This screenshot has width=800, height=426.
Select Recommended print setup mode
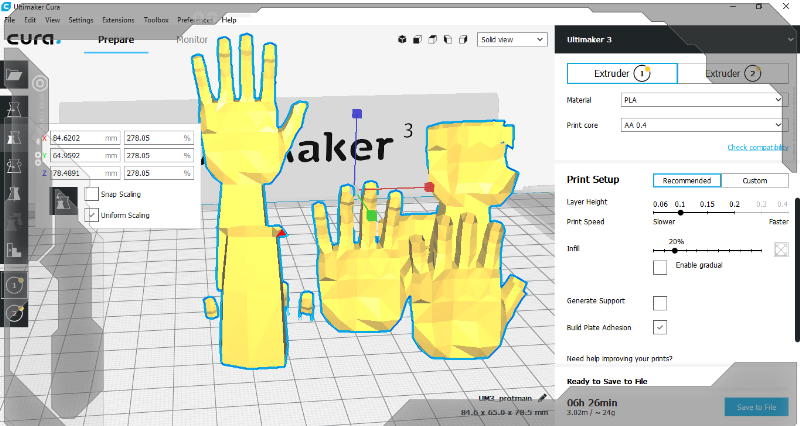tap(687, 181)
